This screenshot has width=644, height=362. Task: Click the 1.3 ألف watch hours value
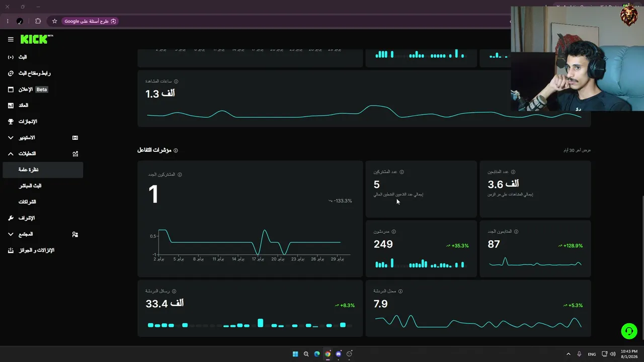(160, 94)
